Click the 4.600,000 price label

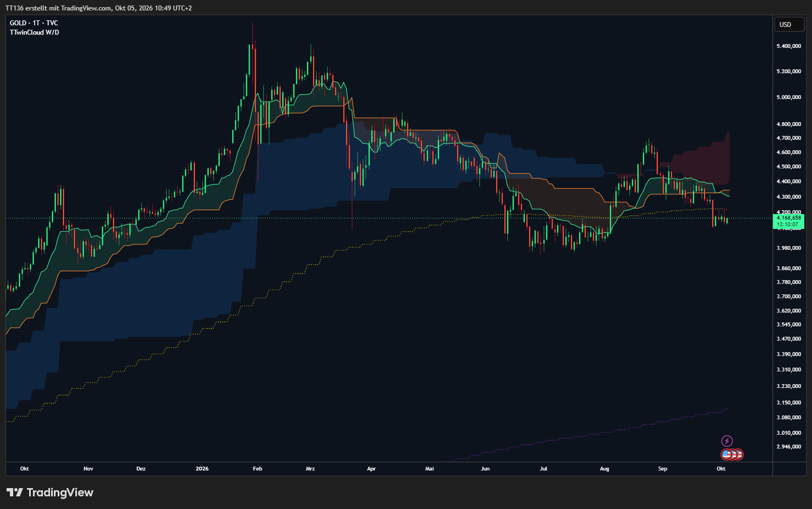(788, 152)
